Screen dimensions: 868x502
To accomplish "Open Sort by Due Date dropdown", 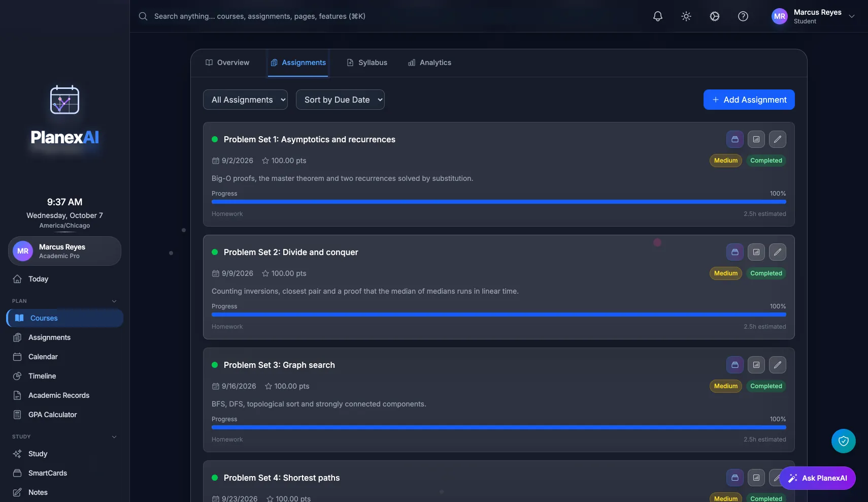I will click(x=340, y=100).
